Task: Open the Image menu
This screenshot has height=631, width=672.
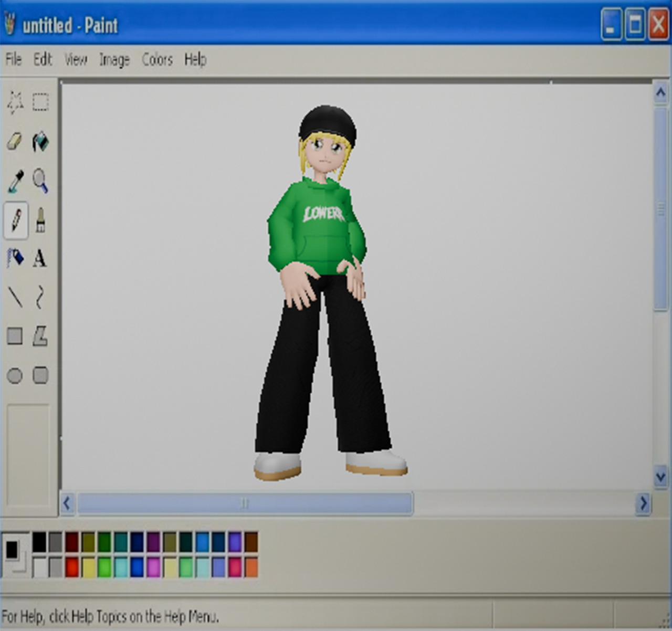Action: pos(114,60)
